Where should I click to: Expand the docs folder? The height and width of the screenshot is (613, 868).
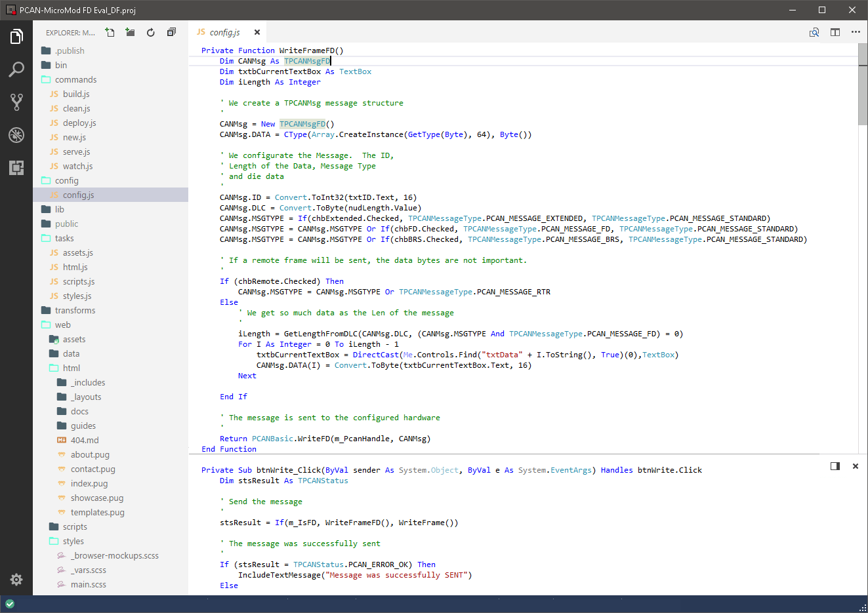coord(110,411)
